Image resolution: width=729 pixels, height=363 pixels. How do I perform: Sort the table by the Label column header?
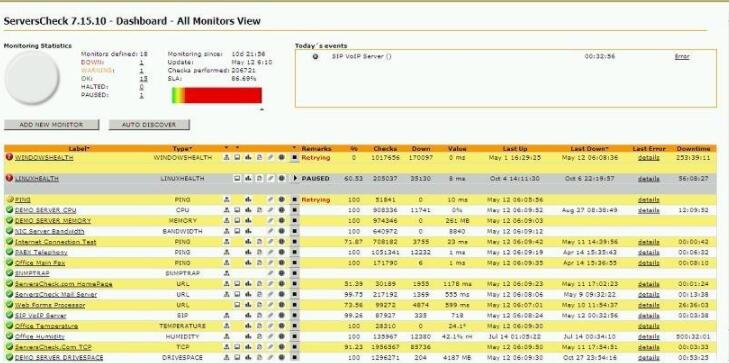pyautogui.click(x=79, y=149)
